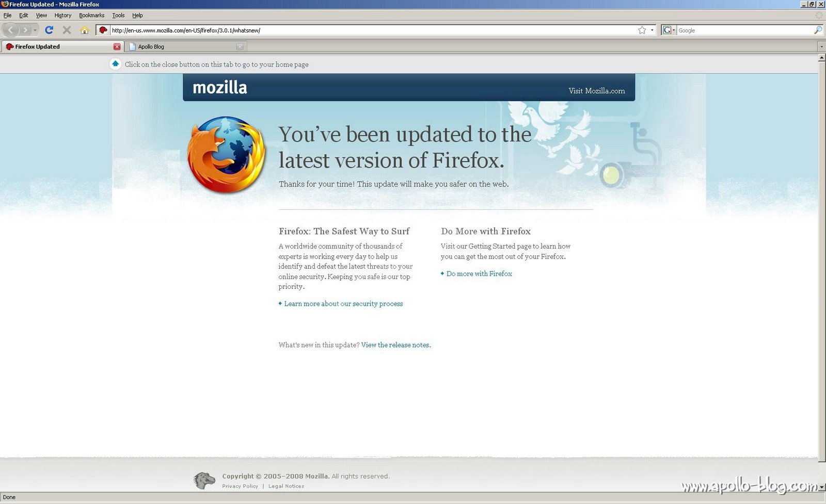Click the scrollbar down arrow

[x=822, y=487]
